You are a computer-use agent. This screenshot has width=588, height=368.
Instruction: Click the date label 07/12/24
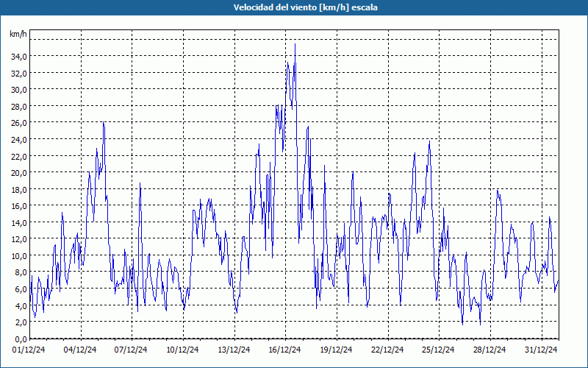[132, 350]
